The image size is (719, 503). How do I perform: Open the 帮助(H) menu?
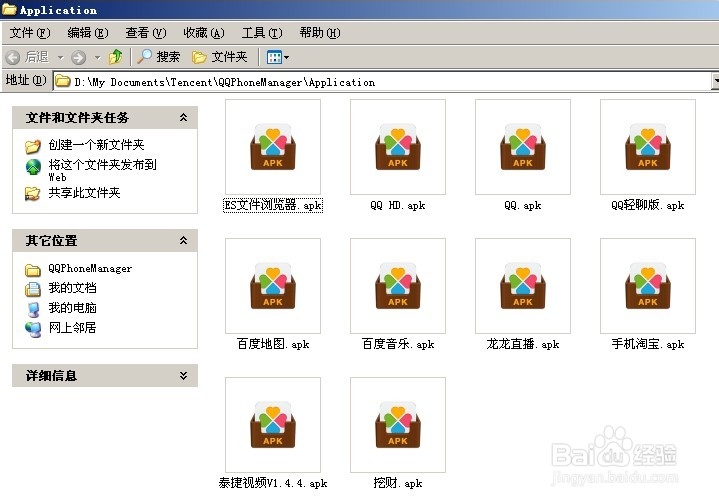[320, 33]
